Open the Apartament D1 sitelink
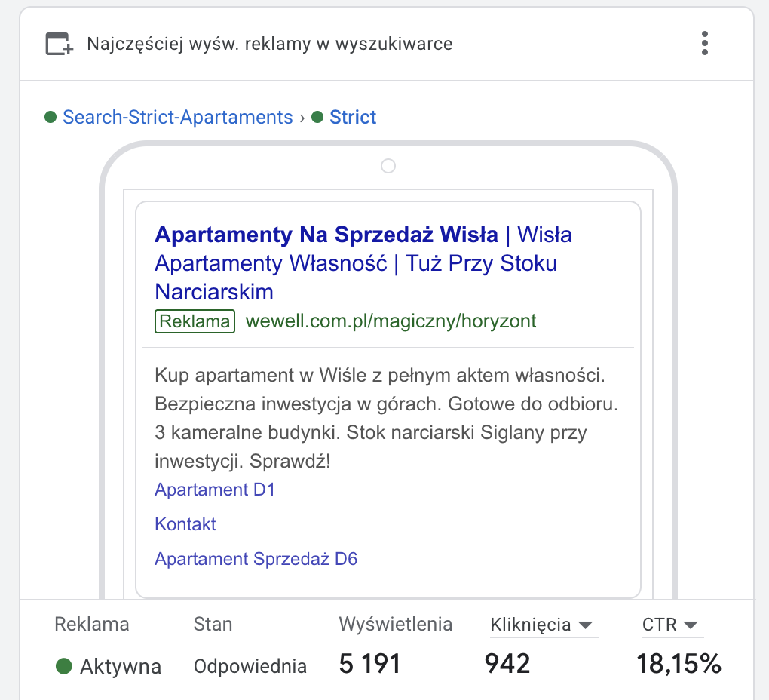 click(x=215, y=490)
